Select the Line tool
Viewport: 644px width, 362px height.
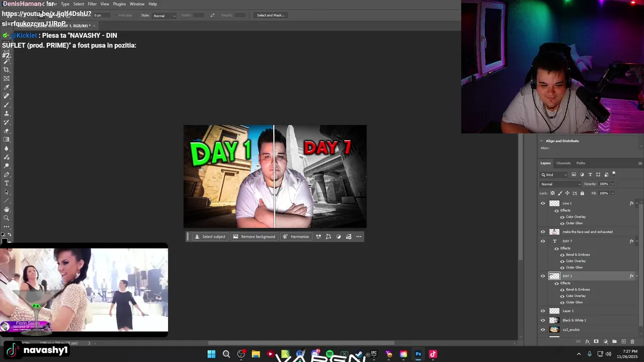point(7,201)
